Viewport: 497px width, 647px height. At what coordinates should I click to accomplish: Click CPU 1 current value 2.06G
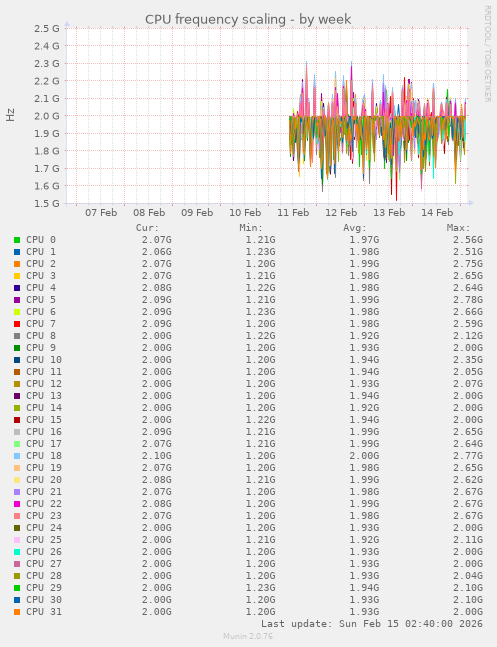(156, 252)
